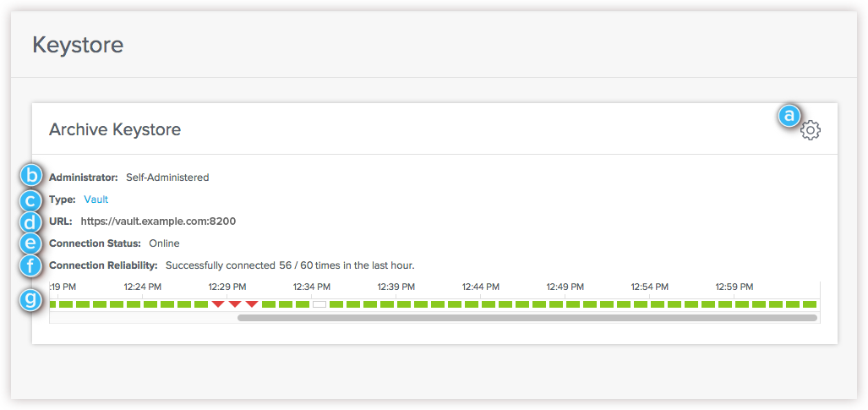This screenshot has height=410, width=868.
Task: Click the 12:34 PM timeline label
Action: pyautogui.click(x=312, y=287)
